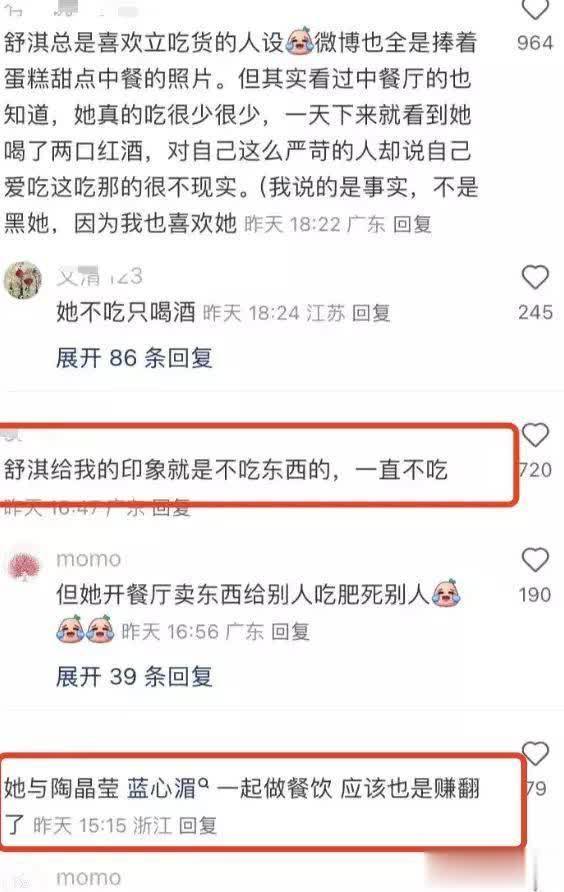The image size is (564, 892).
Task: Reply to comment posted 昨天 15:15 浙江
Action: [x=198, y=825]
